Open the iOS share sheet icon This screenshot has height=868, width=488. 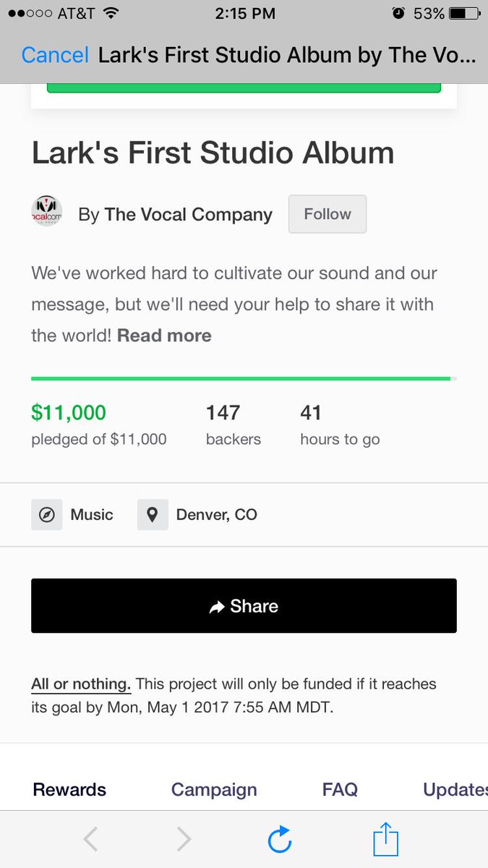(x=386, y=839)
